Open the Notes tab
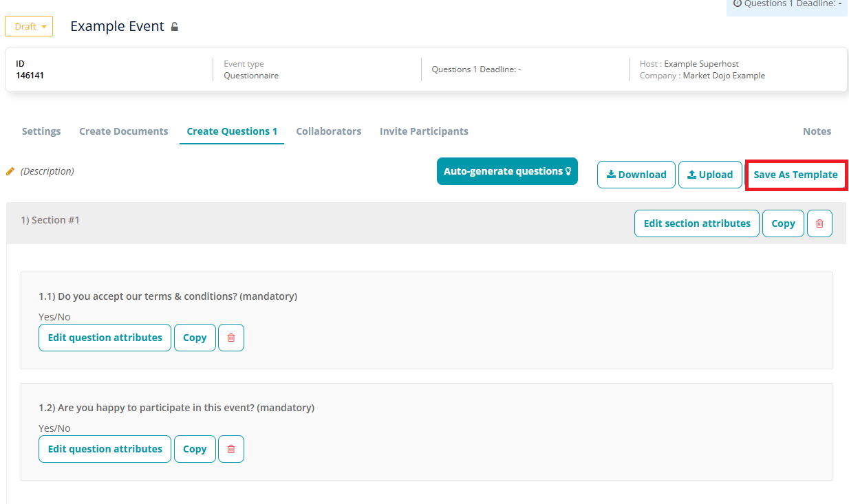This screenshot has width=849, height=504. 817,131
